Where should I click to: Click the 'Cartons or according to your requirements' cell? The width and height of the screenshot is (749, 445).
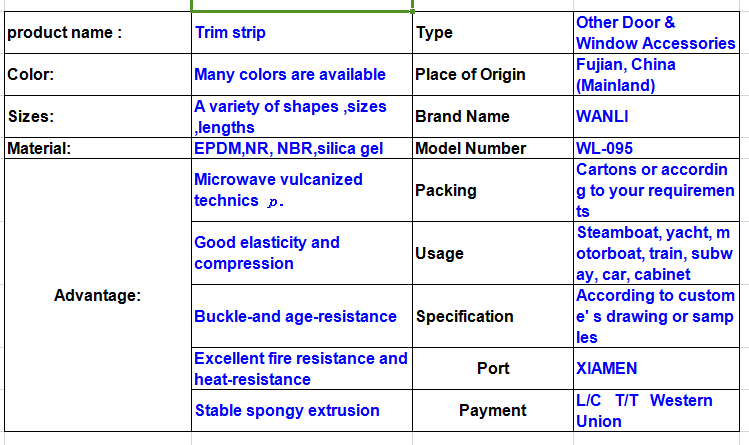coord(656,190)
